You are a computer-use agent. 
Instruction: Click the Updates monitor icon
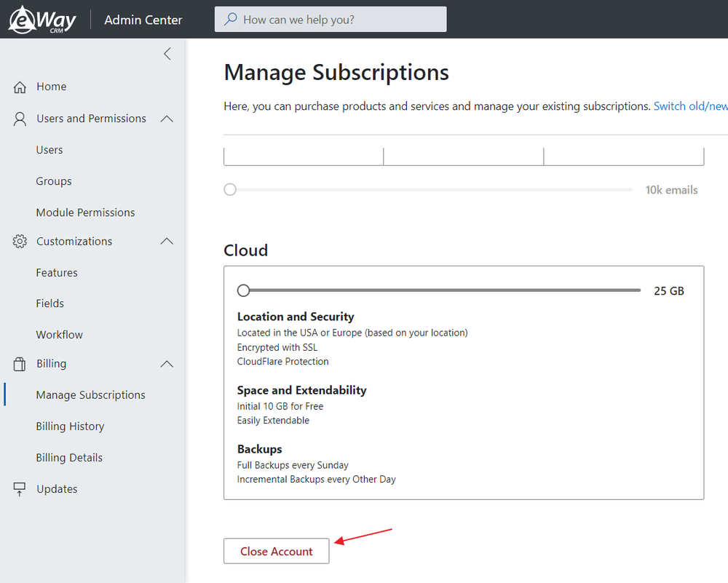point(20,489)
